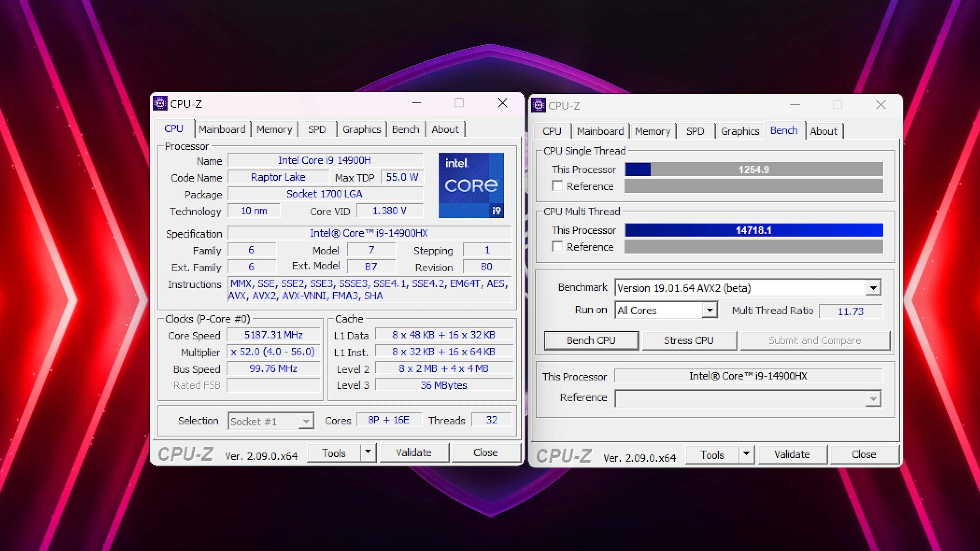Open the Benchmark version dropdown
The width and height of the screenshot is (980, 551).
click(873, 288)
